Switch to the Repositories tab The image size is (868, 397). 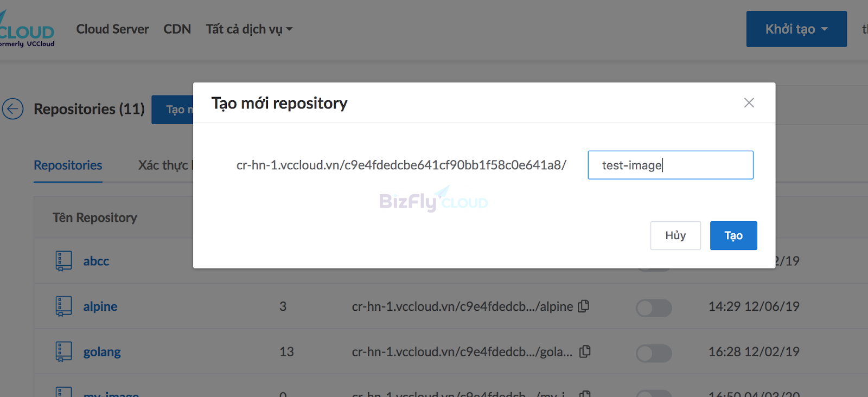coord(68,165)
